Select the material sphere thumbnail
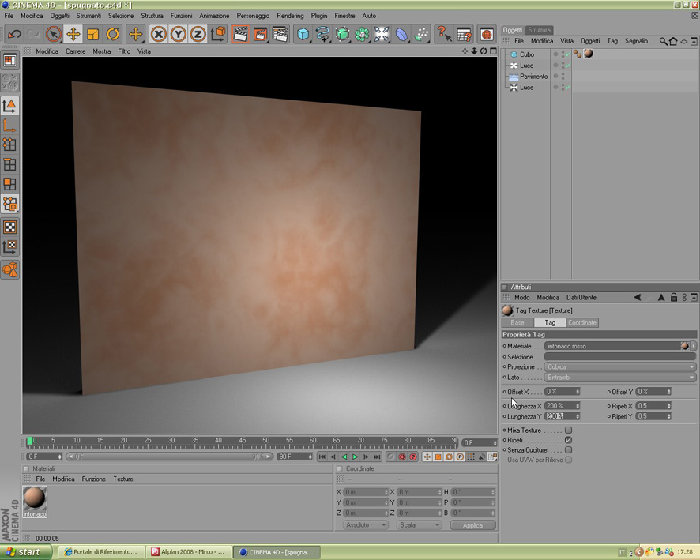 [34, 499]
